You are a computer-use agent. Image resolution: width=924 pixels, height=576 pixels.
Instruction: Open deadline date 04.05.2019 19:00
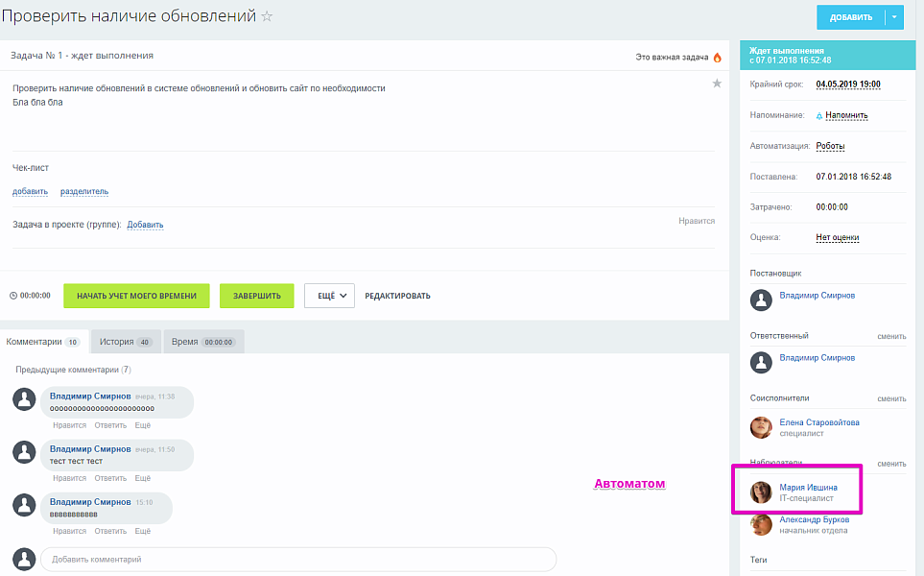point(847,84)
